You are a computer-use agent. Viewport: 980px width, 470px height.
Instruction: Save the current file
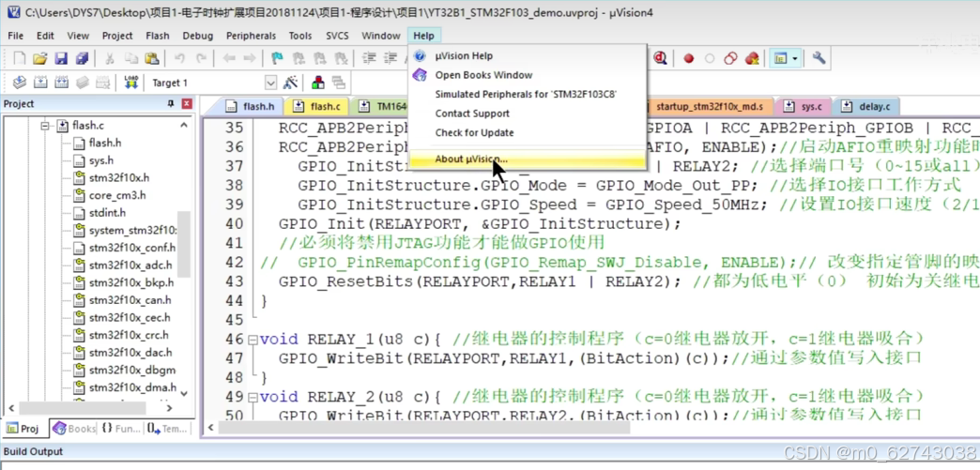point(61,58)
